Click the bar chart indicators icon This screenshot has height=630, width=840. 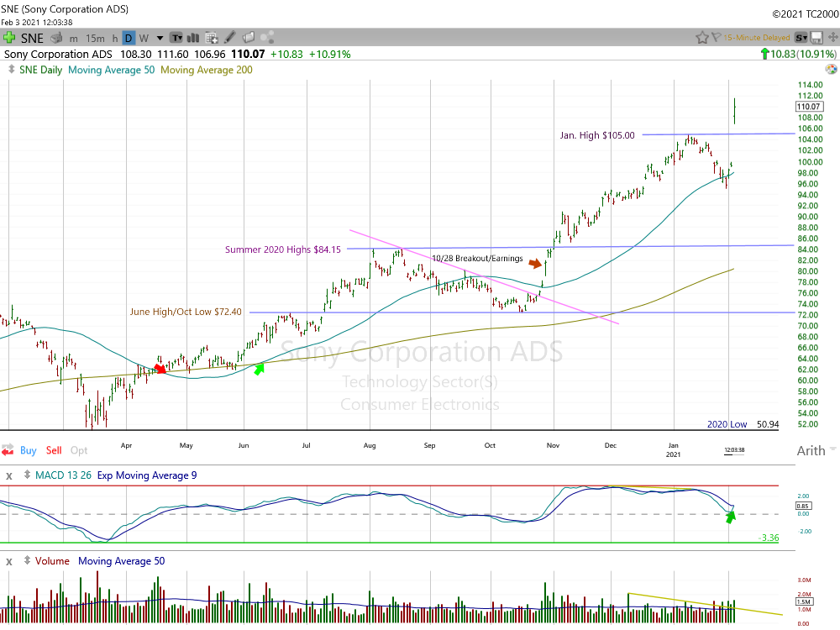point(193,38)
